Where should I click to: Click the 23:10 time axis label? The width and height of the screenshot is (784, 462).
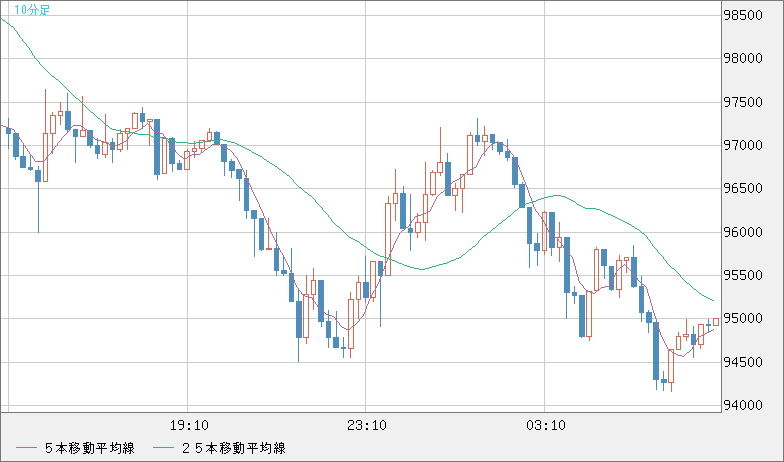pyautogui.click(x=367, y=426)
